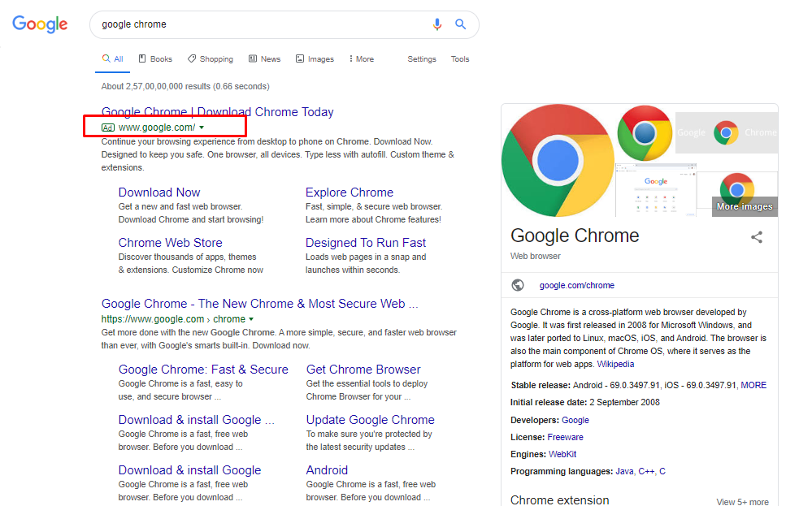
Task: Click the Google logo
Action: (x=40, y=24)
